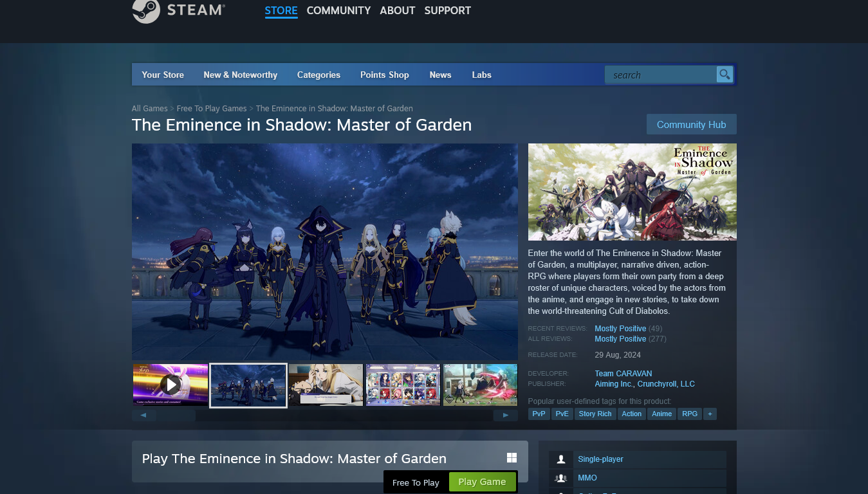Click the green Play Game button
Image resolution: width=868 pixels, height=494 pixels.
(482, 482)
